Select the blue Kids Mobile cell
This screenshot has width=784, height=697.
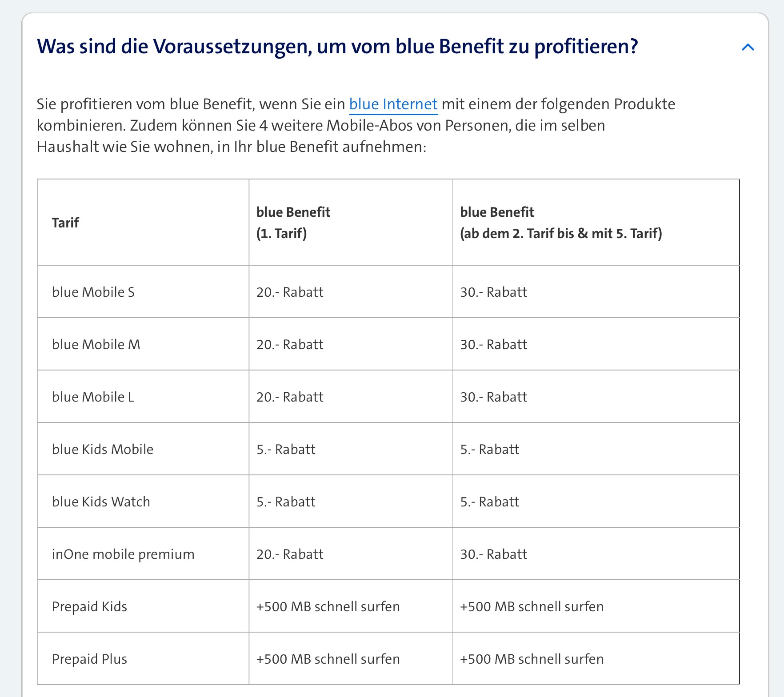pos(103,450)
